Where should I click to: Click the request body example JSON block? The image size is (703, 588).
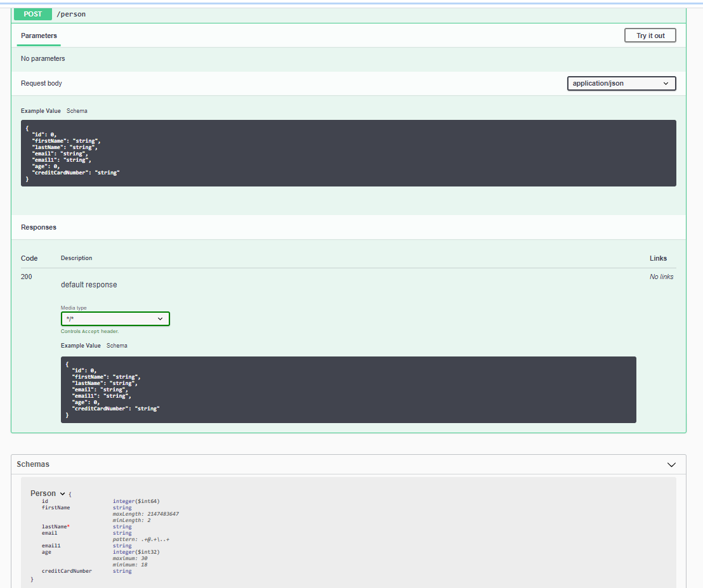click(348, 153)
